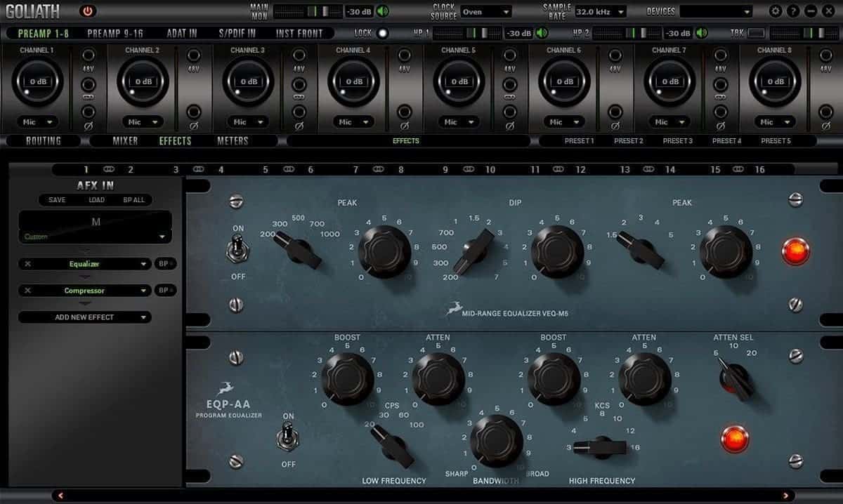Remove the Equalizer effect with its X icon
This screenshot has height=504, width=843.
[x=27, y=264]
